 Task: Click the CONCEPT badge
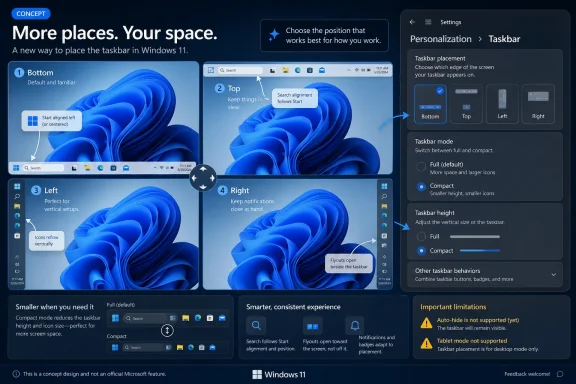coord(31,14)
